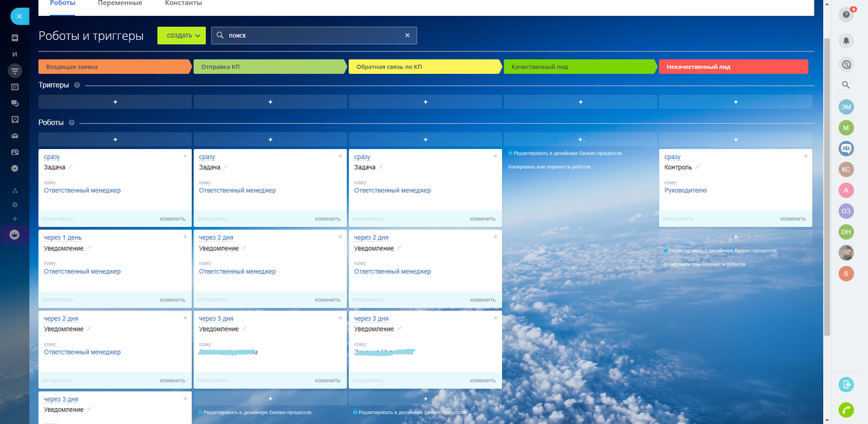Viewport: 868px width, 424px height.
Task: Open the chat messages icon in right panel
Action: (x=846, y=64)
